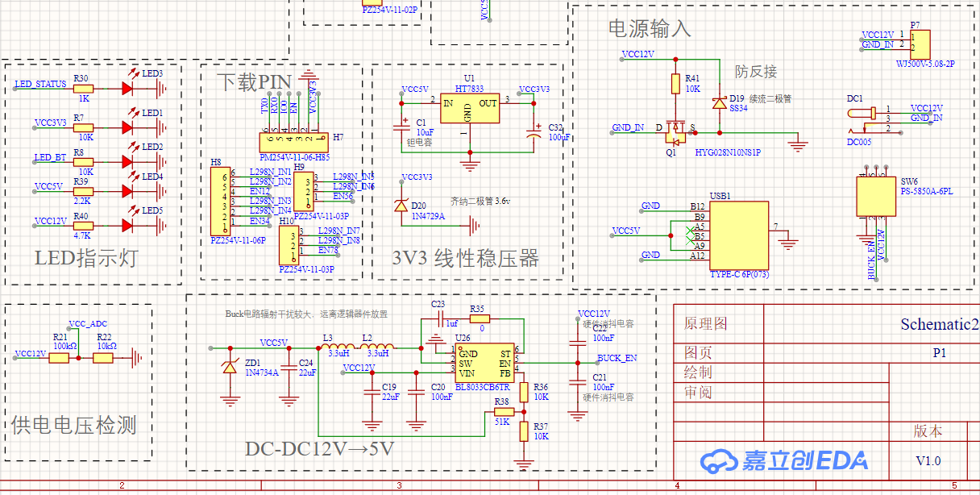980x495 pixels.
Task: Click the U26 BL8033CB6TR buck converter
Action: (x=484, y=364)
